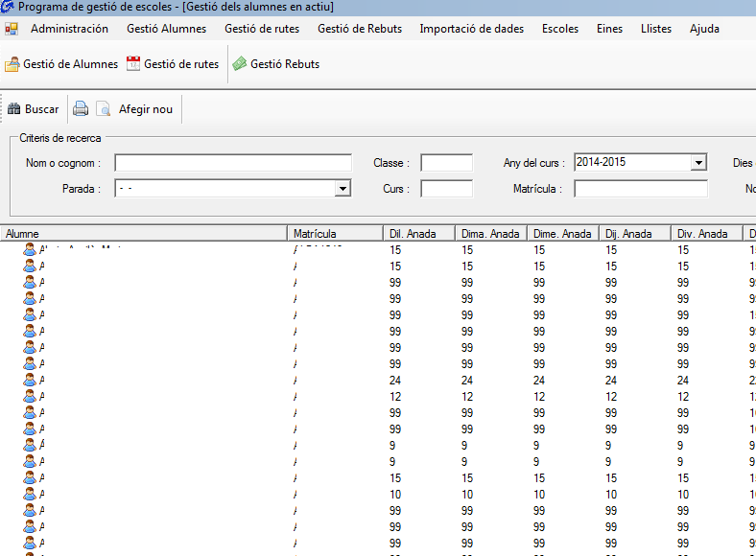Click the print preview magnifier icon
Image resolution: width=756 pixels, height=556 pixels.
[103, 109]
